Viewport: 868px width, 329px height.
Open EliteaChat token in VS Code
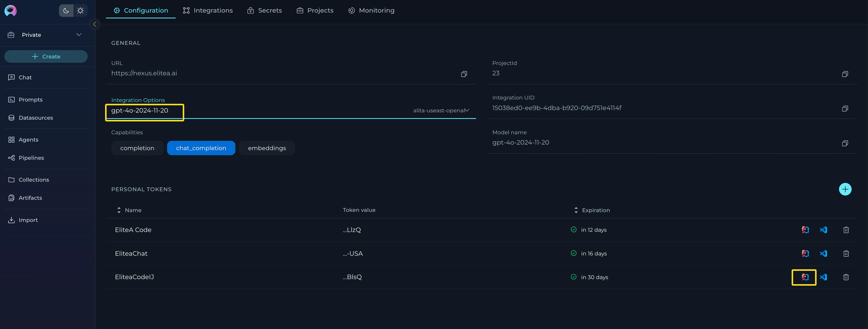pyautogui.click(x=823, y=254)
